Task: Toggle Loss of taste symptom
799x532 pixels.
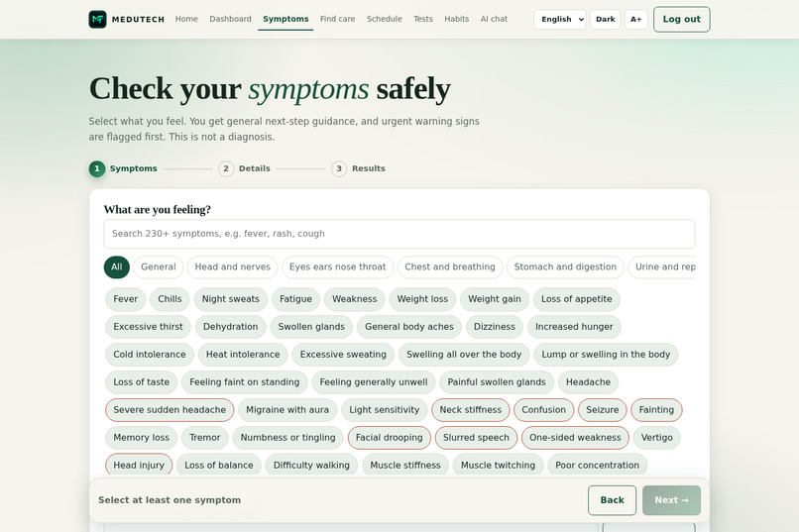Action: click(141, 382)
